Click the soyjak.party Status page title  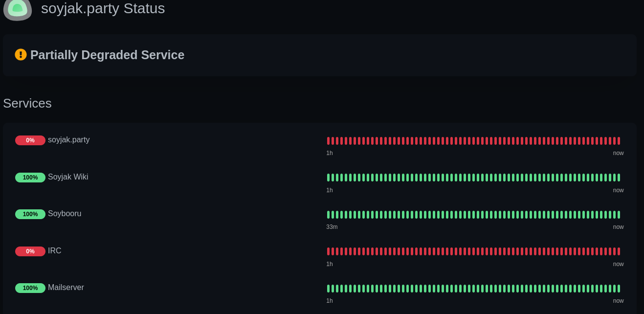click(x=103, y=8)
